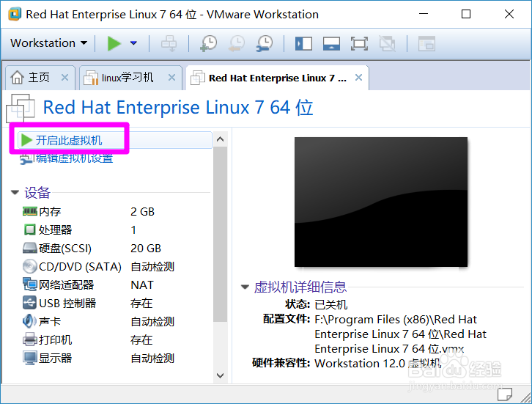Enter full screen mode icon
This screenshot has height=404, width=532.
point(359,44)
